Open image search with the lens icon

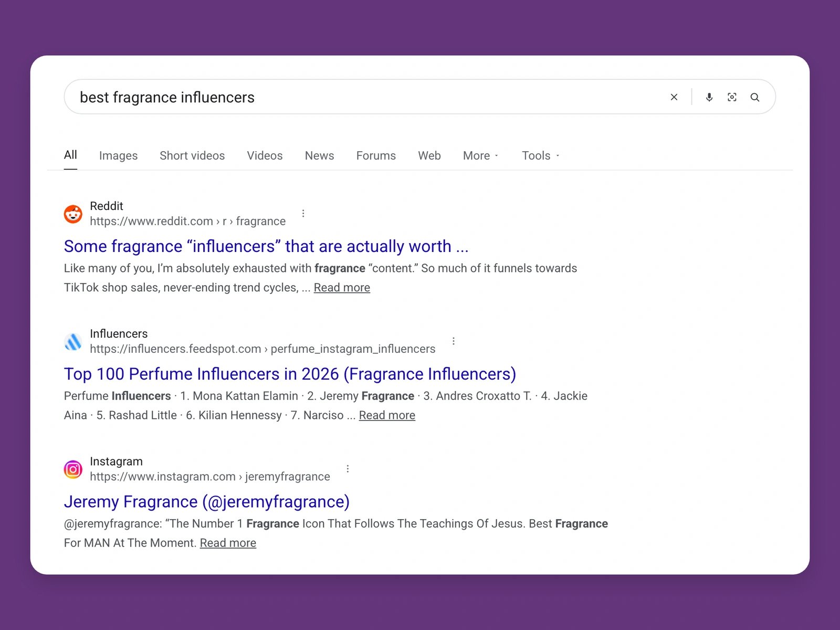732,97
